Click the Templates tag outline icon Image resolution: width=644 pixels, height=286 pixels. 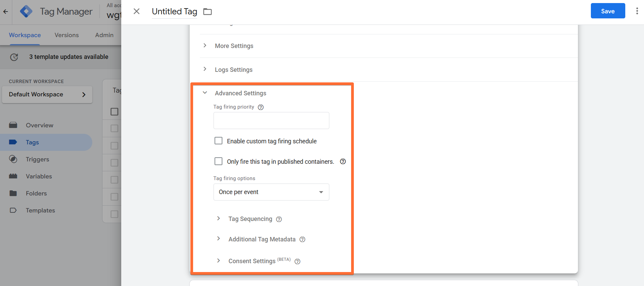click(13, 210)
